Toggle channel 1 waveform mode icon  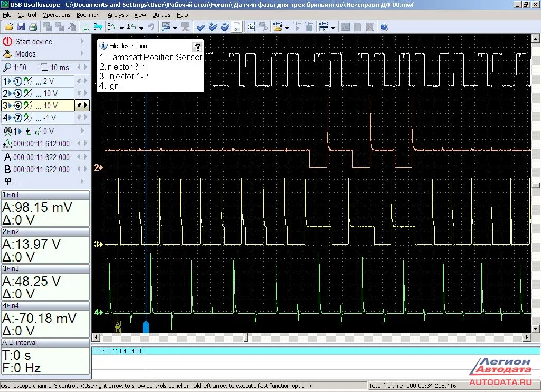(x=28, y=81)
